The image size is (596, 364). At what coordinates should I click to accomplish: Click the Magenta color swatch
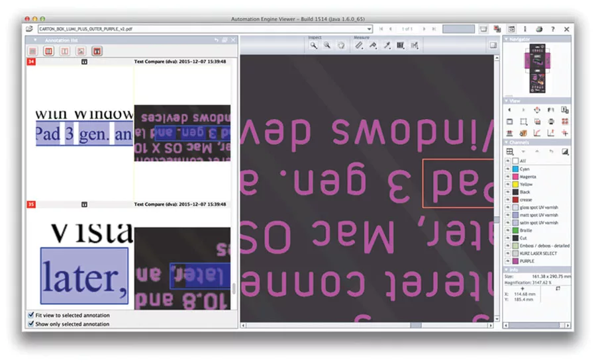516,177
